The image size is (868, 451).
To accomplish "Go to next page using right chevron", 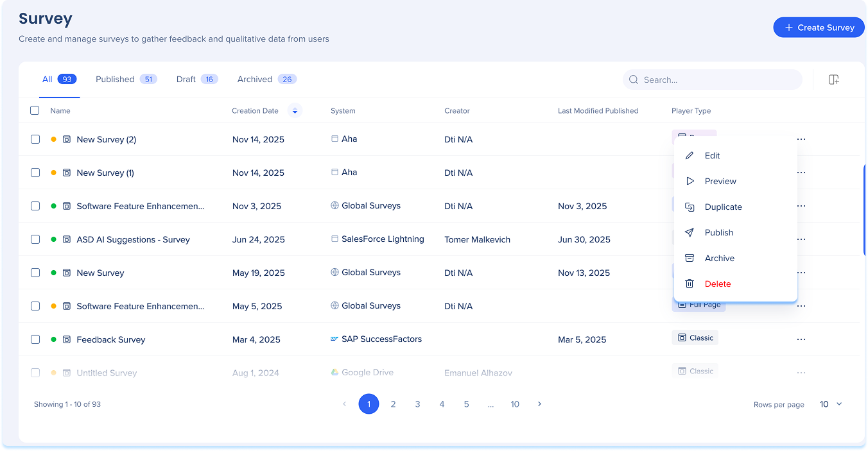I will click(x=539, y=404).
